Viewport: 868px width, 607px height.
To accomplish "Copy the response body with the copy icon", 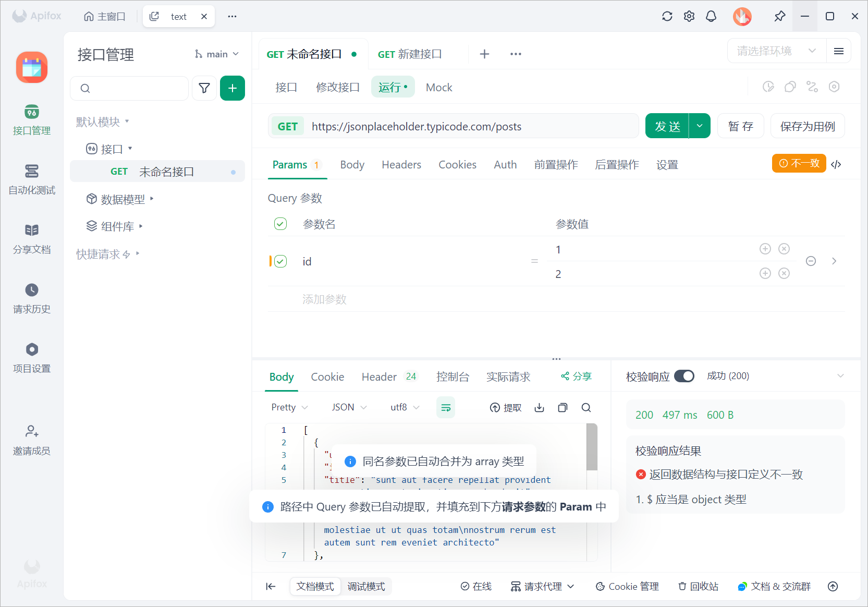I will [563, 407].
